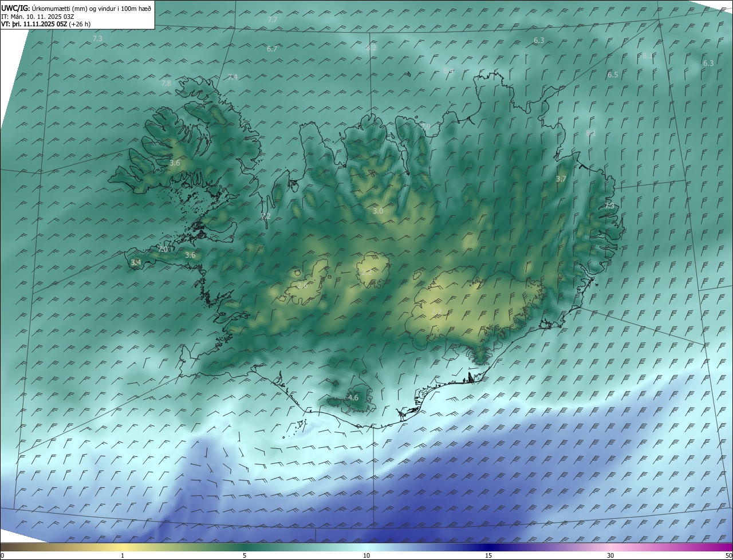
Task: Select the 8.2 value label over the sea
Action: point(371,48)
